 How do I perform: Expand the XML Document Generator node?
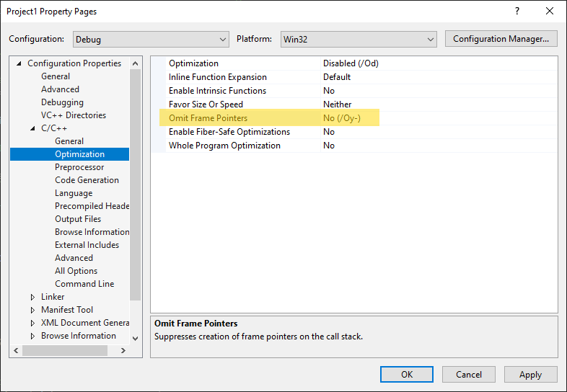coord(33,323)
